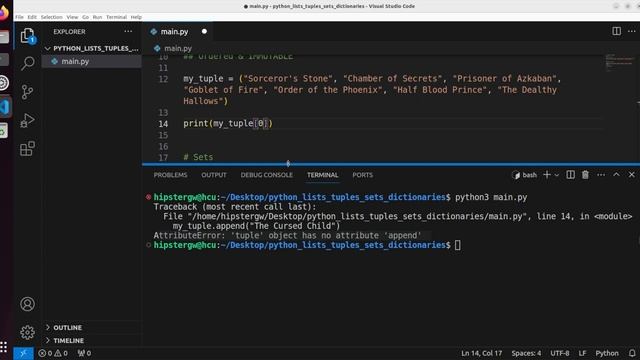Maximize the panel size with chevron up

click(616, 175)
